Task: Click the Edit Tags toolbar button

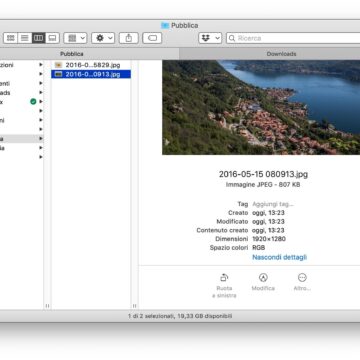Action: click(x=152, y=38)
